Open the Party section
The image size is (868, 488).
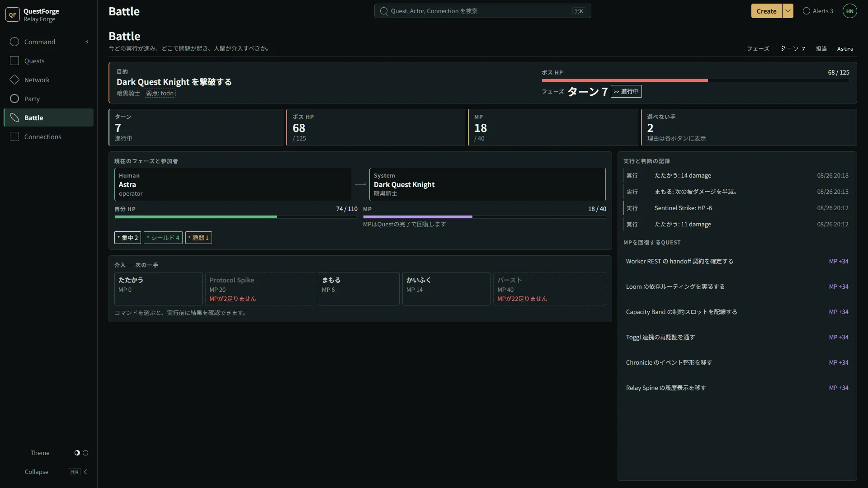(48, 99)
